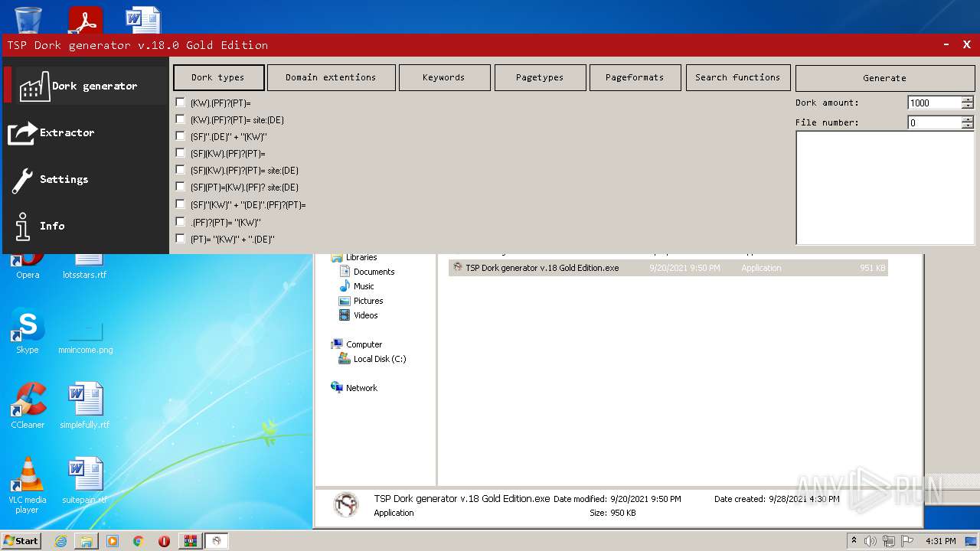Open the Start menu

tap(21, 540)
